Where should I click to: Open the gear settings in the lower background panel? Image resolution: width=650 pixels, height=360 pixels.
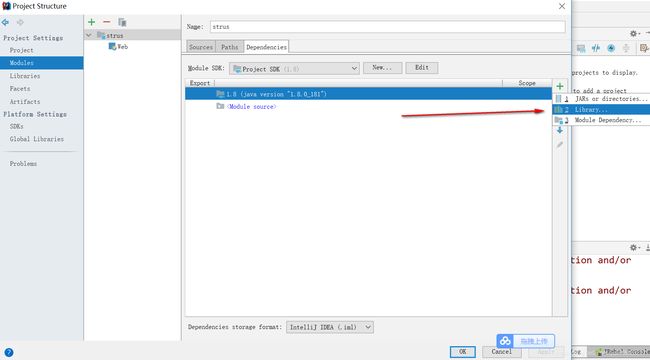tap(633, 248)
